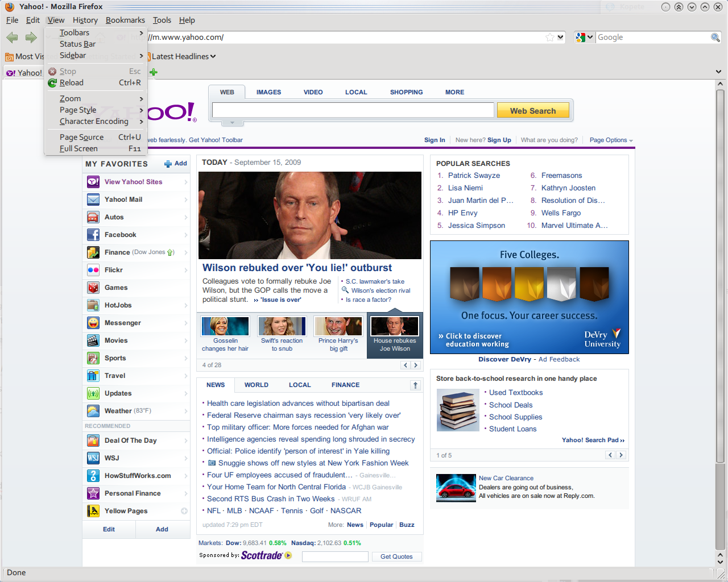Click the Travel suitcase icon
This screenshot has height=582, width=728.
(93, 376)
